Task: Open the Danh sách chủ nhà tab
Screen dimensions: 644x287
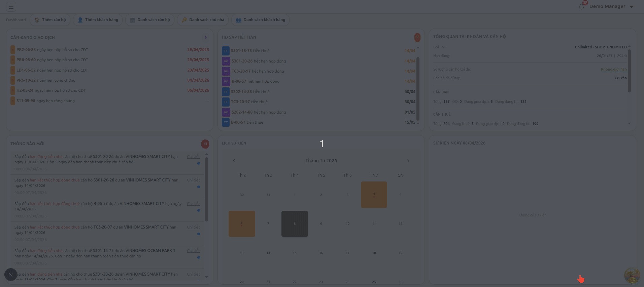Action: click(x=203, y=20)
